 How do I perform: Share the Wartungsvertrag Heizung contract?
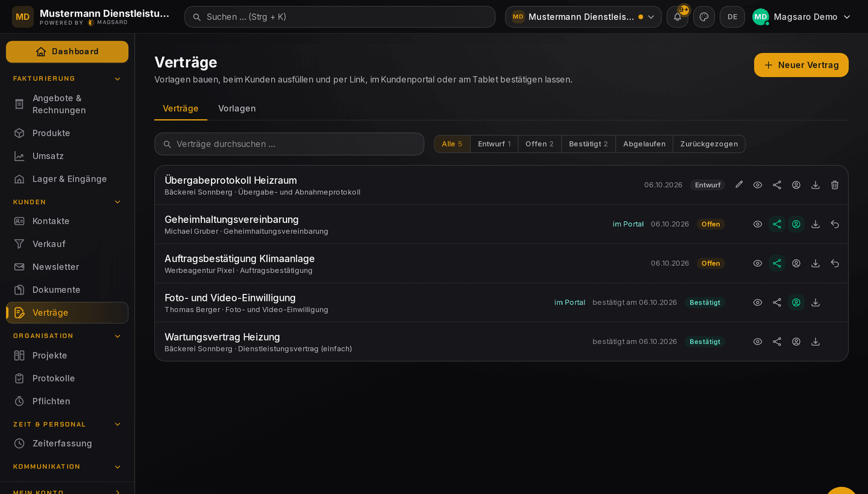click(x=777, y=342)
